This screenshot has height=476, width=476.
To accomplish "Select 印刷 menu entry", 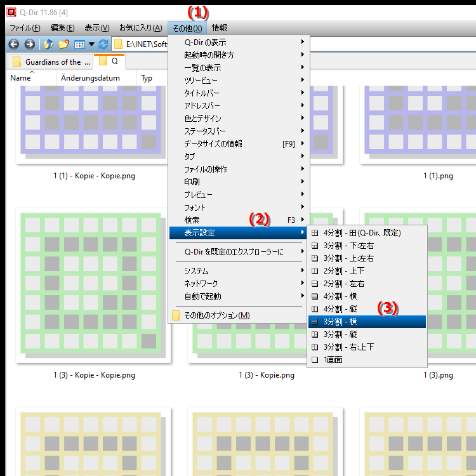I will (239, 182).
